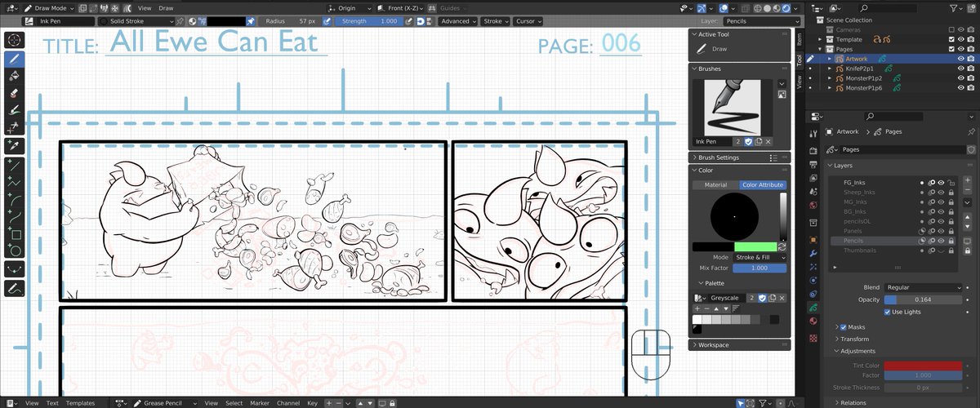
Task: Disable render for MonsterP1p6 camera icon
Action: pos(970,87)
